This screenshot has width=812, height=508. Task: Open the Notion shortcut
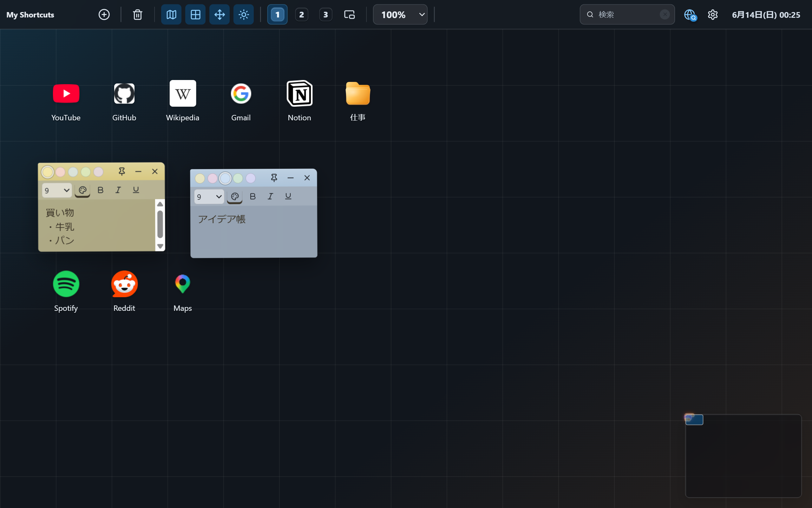tap(299, 93)
